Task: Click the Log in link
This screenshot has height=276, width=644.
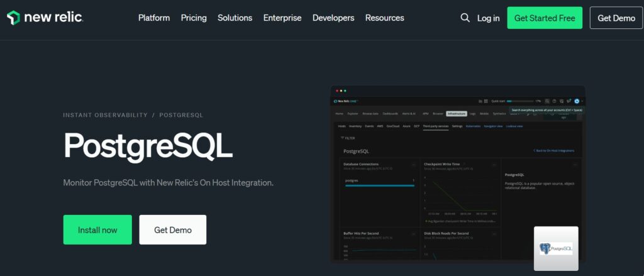Action: click(x=488, y=18)
